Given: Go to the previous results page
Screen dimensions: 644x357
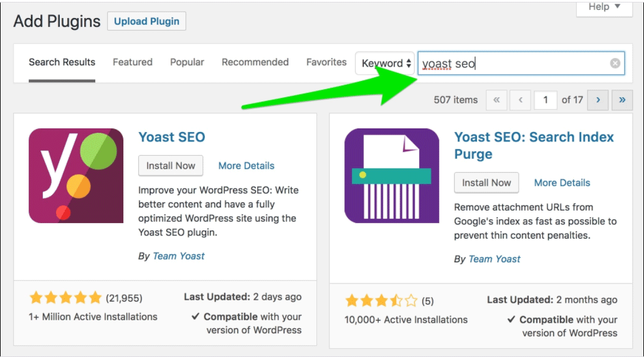Looking at the screenshot, I should 520,100.
